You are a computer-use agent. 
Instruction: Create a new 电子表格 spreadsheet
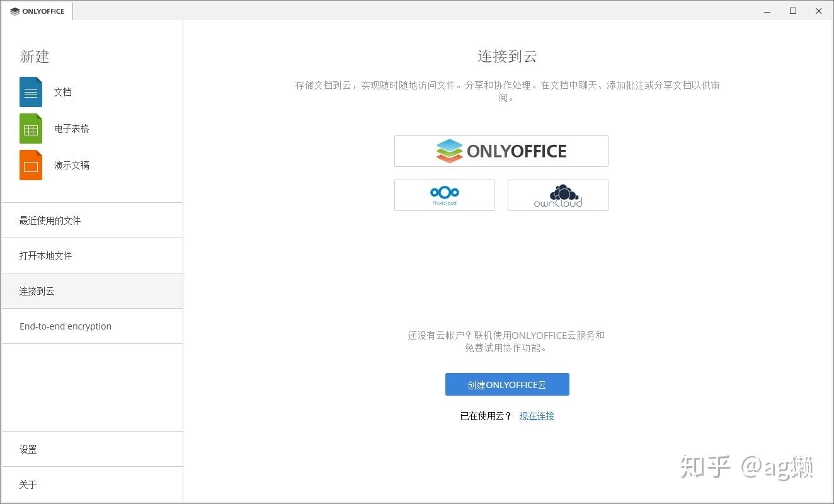point(71,129)
